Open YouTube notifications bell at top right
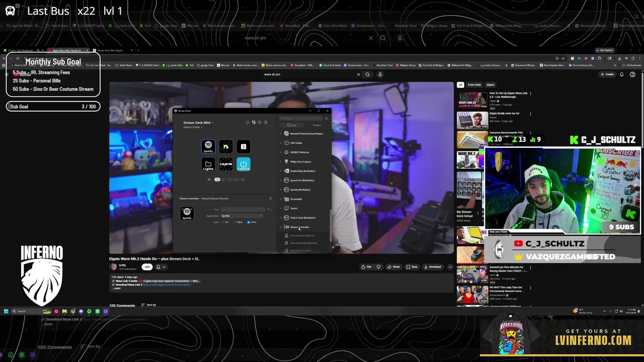Screen dimensions: 644x362 click(621, 74)
